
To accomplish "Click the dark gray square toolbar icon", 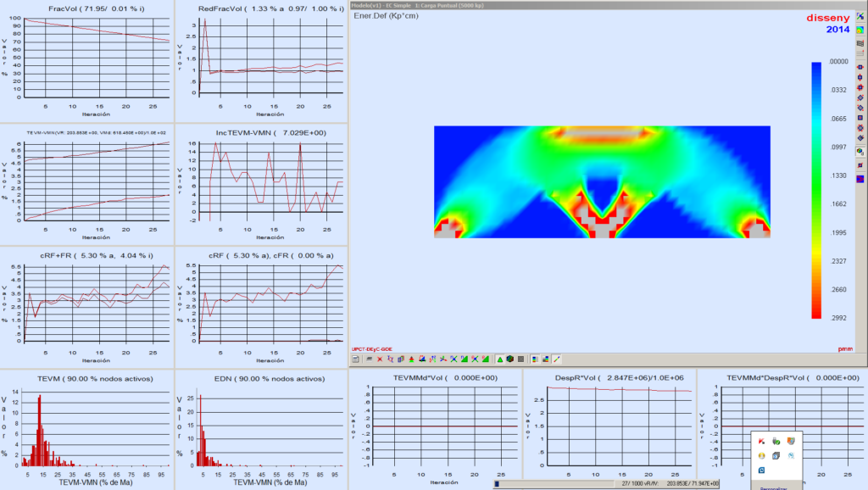I will click(x=520, y=359).
